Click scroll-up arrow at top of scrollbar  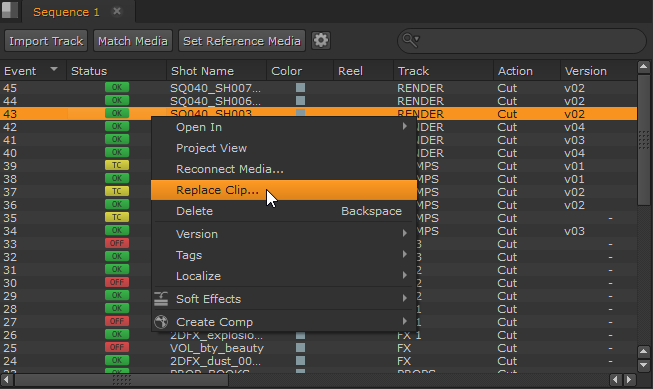coord(643,67)
